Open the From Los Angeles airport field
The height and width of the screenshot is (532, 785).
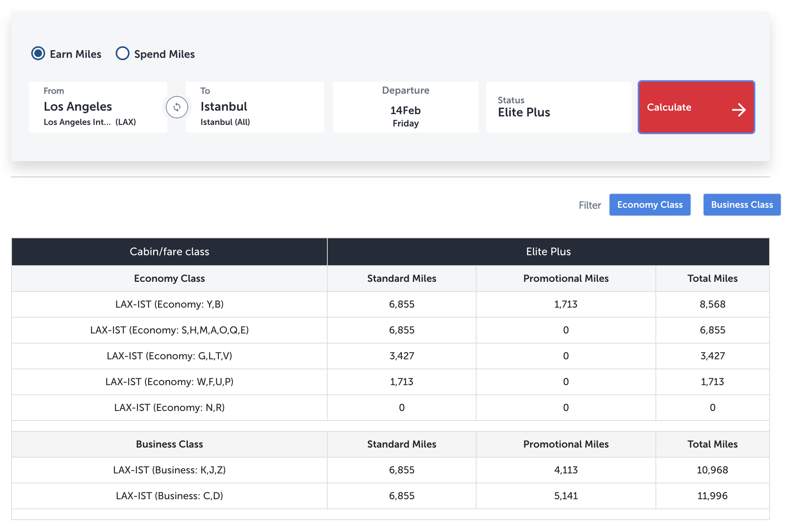pos(98,107)
